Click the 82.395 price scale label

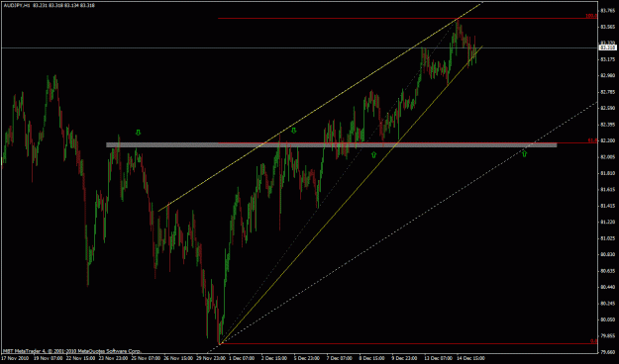(608, 125)
